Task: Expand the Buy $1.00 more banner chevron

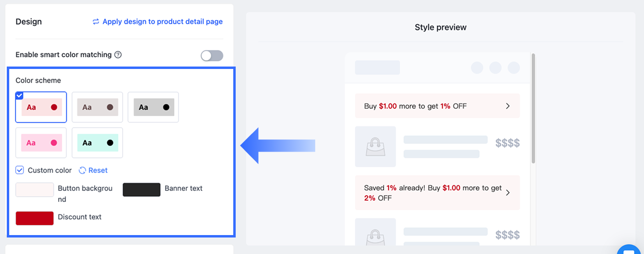Action: click(508, 106)
